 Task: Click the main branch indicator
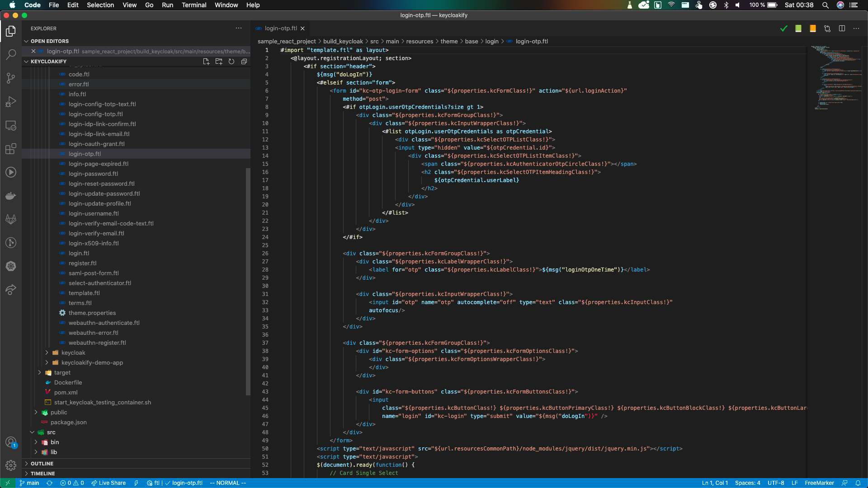pyautogui.click(x=29, y=483)
